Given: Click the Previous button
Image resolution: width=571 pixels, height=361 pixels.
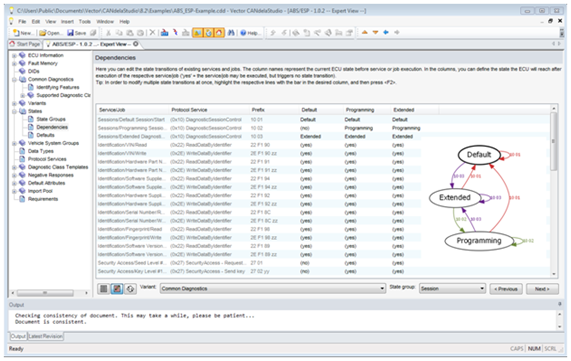Looking at the screenshot, I should pyautogui.click(x=506, y=289).
